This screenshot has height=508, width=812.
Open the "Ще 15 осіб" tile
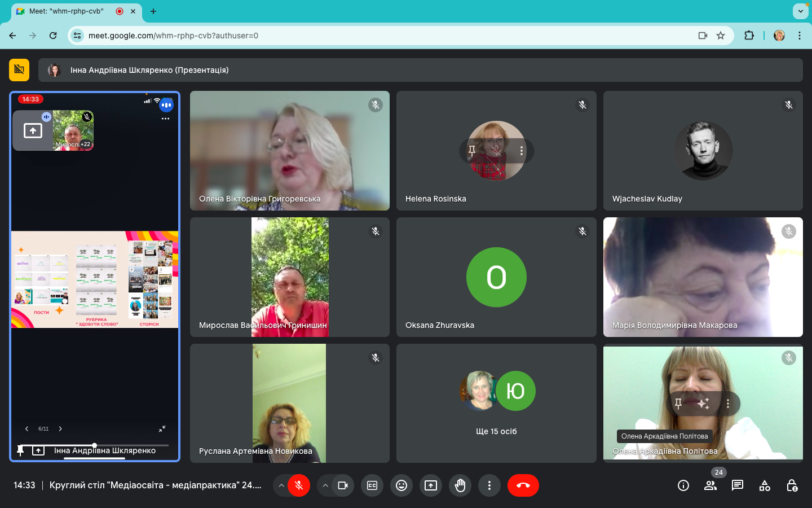(x=496, y=404)
